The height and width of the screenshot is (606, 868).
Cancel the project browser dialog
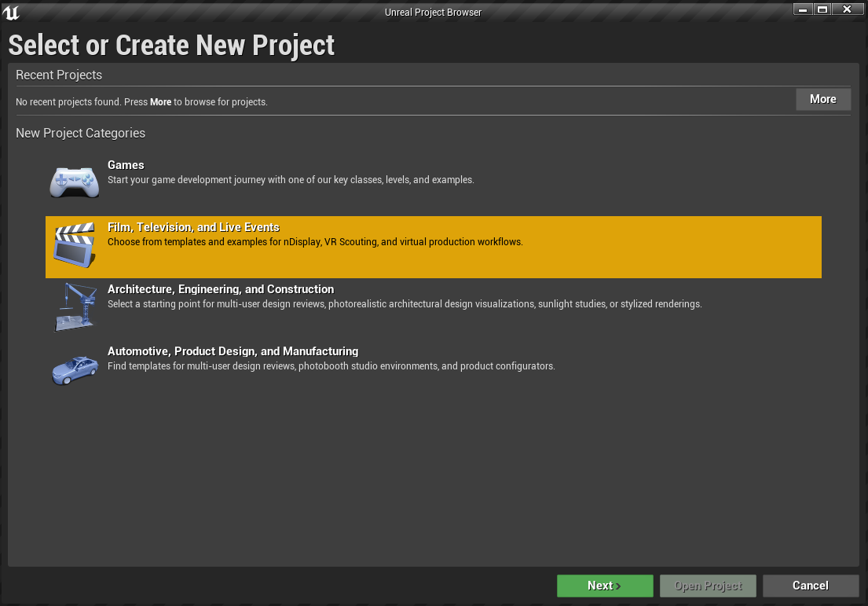810,586
